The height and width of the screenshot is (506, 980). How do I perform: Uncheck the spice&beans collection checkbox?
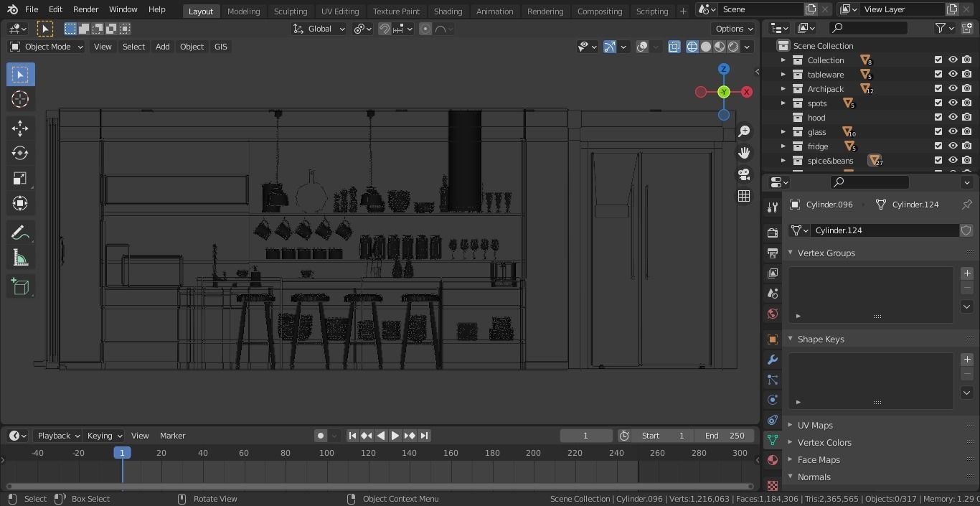click(x=938, y=161)
